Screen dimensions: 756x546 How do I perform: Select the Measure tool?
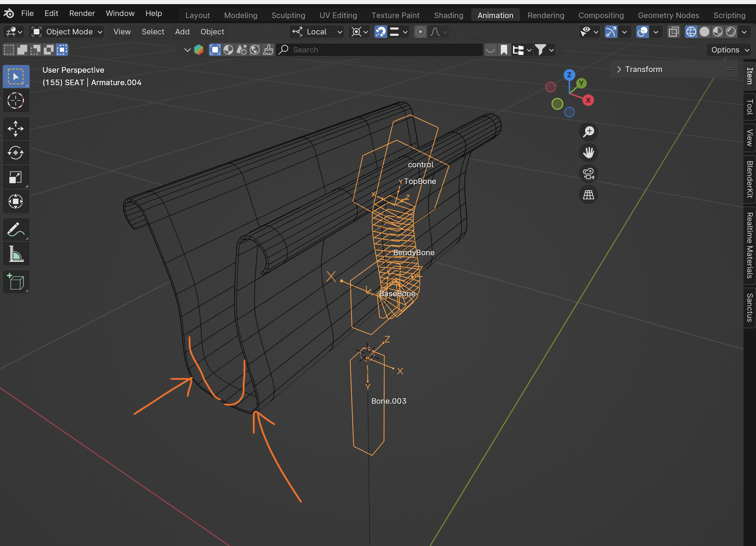pos(16,254)
